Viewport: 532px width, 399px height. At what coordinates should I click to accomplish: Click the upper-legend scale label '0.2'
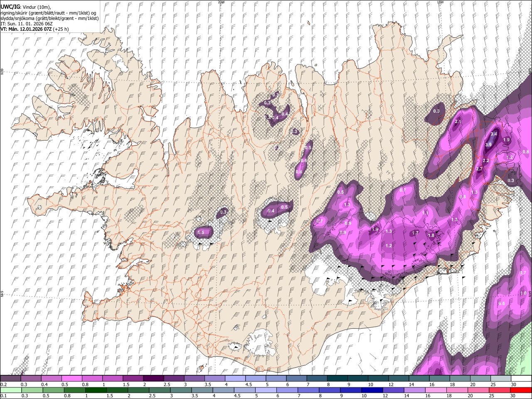click(4, 384)
